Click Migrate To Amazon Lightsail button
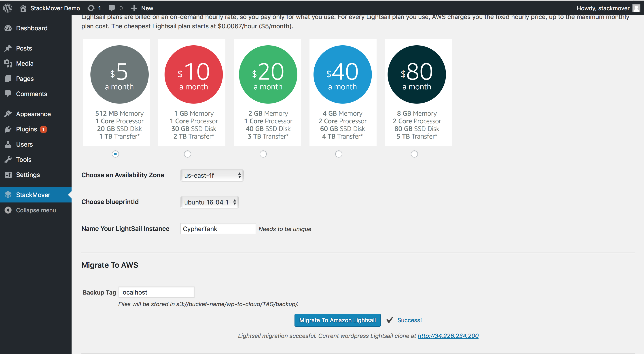 coord(337,320)
